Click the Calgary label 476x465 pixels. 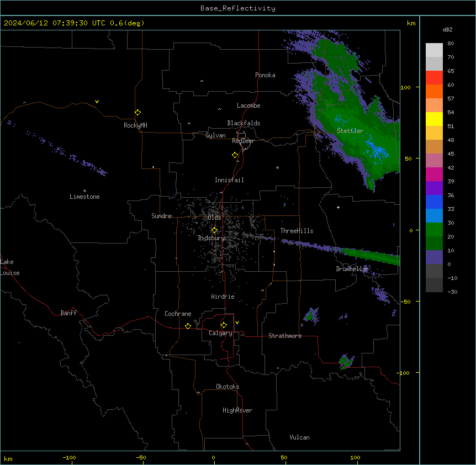coord(220,333)
